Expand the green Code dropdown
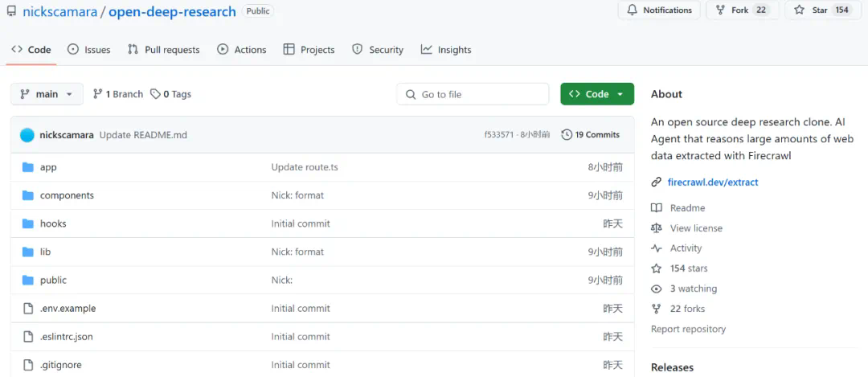The image size is (868, 377). click(596, 94)
